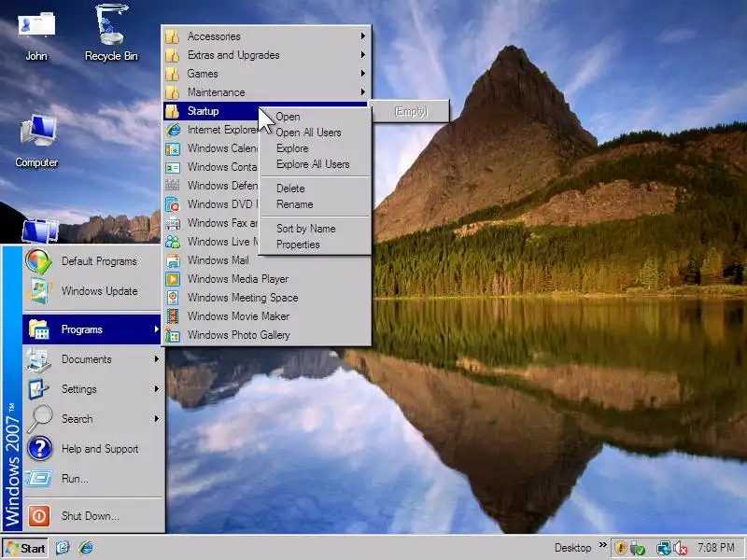Click the Show Desktop quick launch icon
This screenshot has width=747, height=560.
coord(63,548)
